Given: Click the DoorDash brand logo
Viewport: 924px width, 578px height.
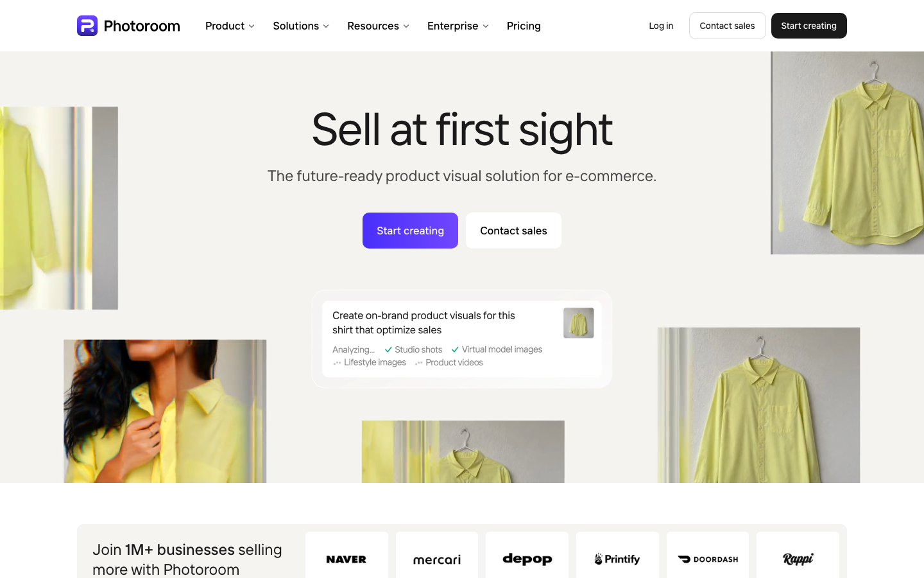Looking at the screenshot, I should tap(708, 559).
